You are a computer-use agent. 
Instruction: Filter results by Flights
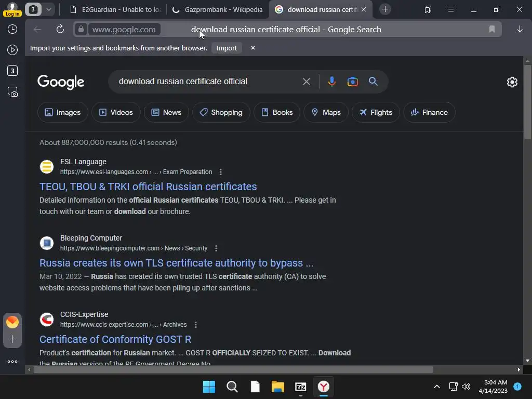point(376,112)
